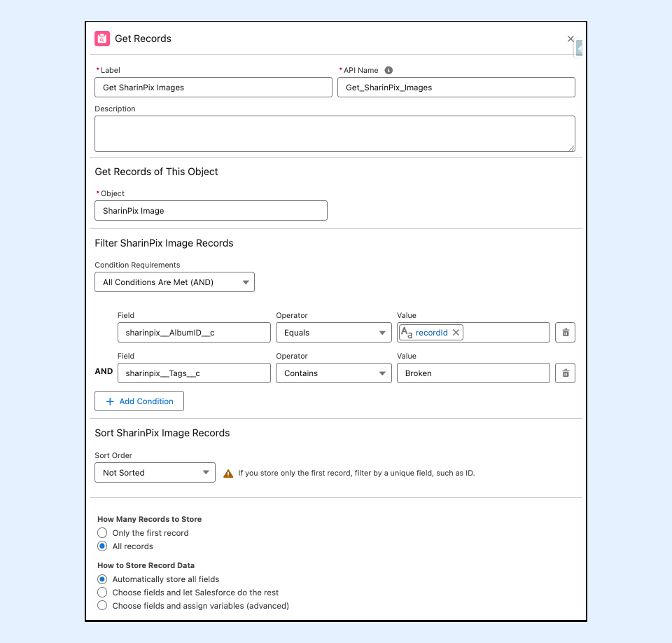Click the Object field SharinPix Image
The width and height of the screenshot is (672, 643).
211,211
